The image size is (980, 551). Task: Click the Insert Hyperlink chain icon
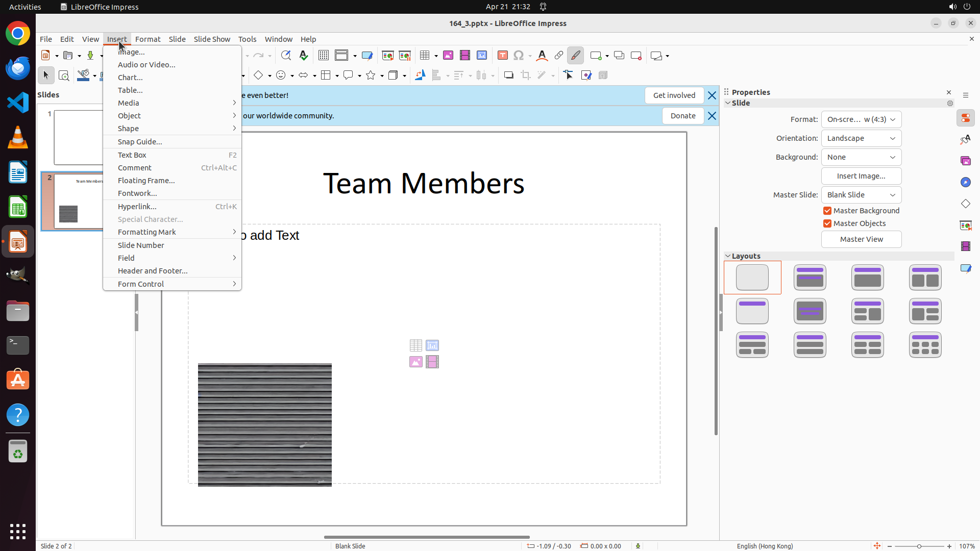[559, 56]
